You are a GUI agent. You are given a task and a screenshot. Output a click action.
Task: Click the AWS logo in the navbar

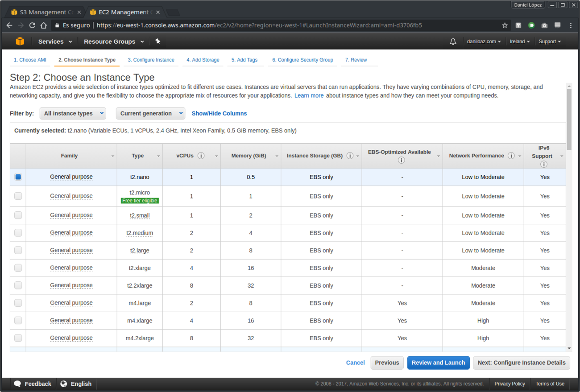point(20,41)
